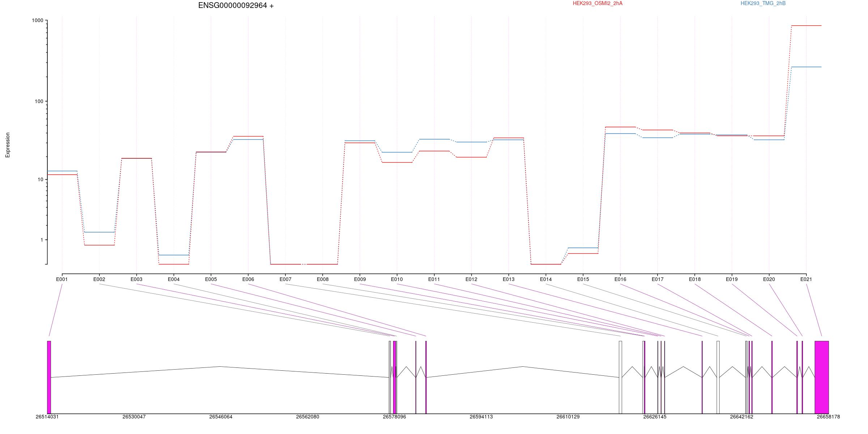This screenshot has height=434, width=868.
Task: Click exon label E008
Action: (x=323, y=279)
